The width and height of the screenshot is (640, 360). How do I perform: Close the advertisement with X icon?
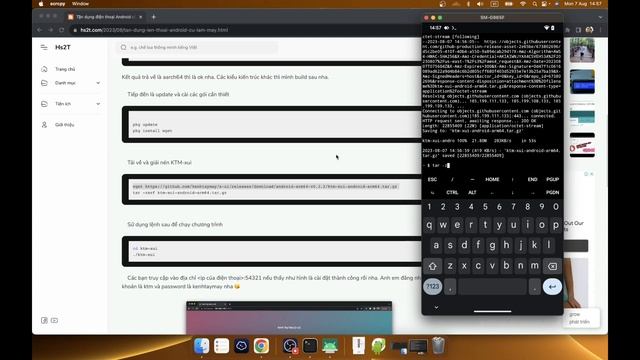coord(591,174)
